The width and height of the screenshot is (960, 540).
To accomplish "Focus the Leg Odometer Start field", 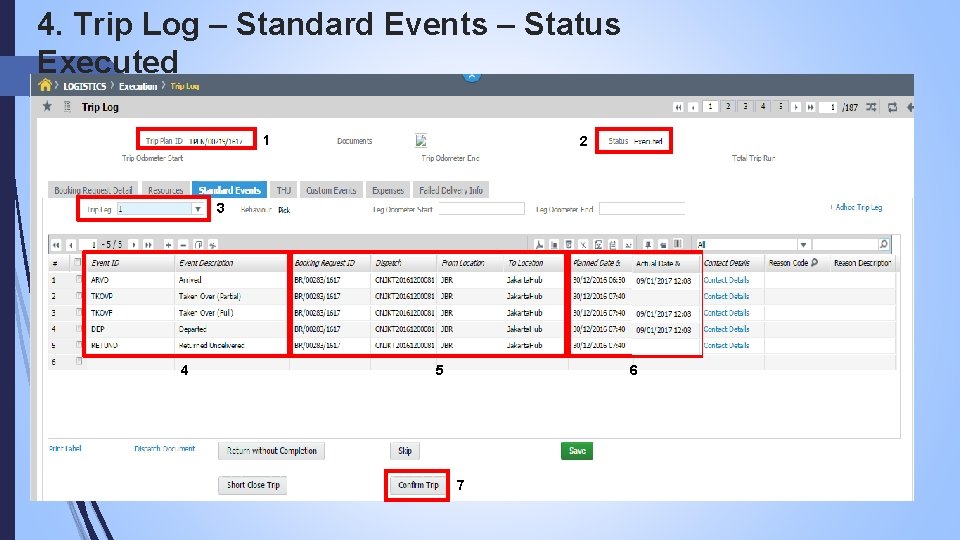I will [x=481, y=209].
